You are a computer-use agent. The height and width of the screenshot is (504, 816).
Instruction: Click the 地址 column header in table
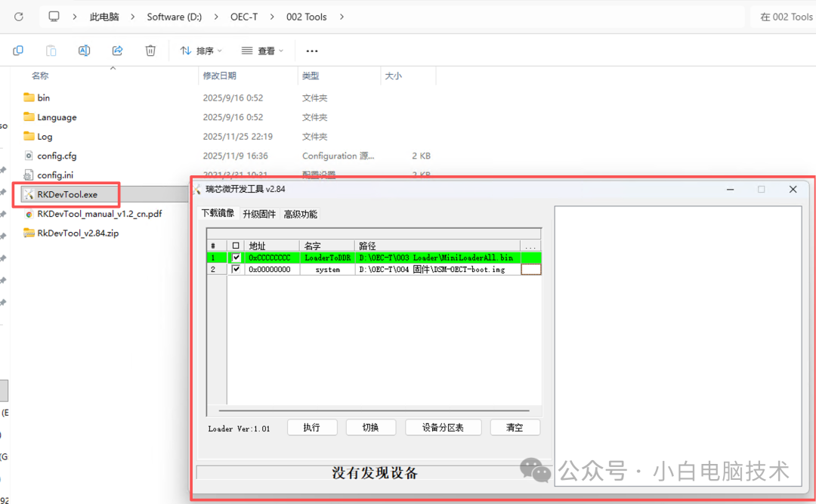tap(272, 246)
